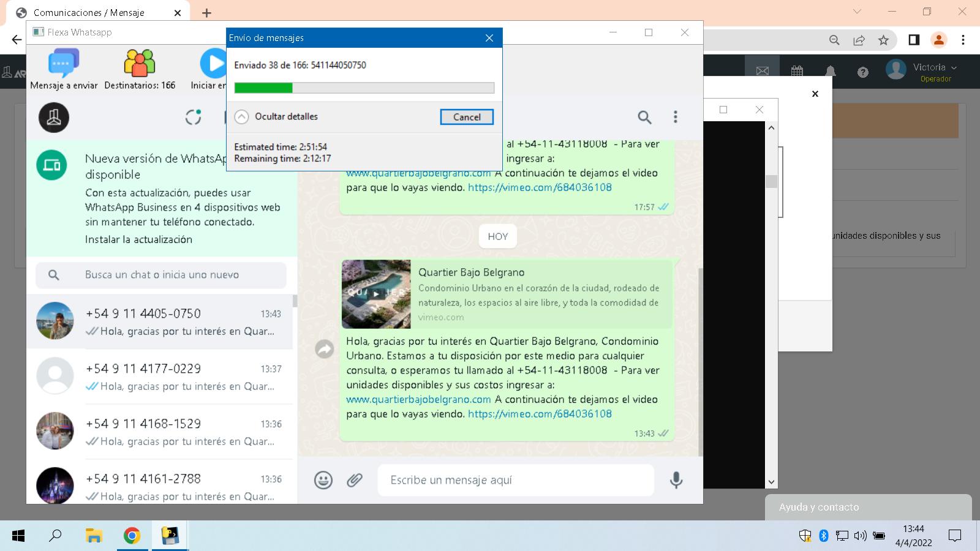Click Chrome zoom magnifier icon
Image resolution: width=980 pixels, height=551 pixels.
(x=834, y=40)
